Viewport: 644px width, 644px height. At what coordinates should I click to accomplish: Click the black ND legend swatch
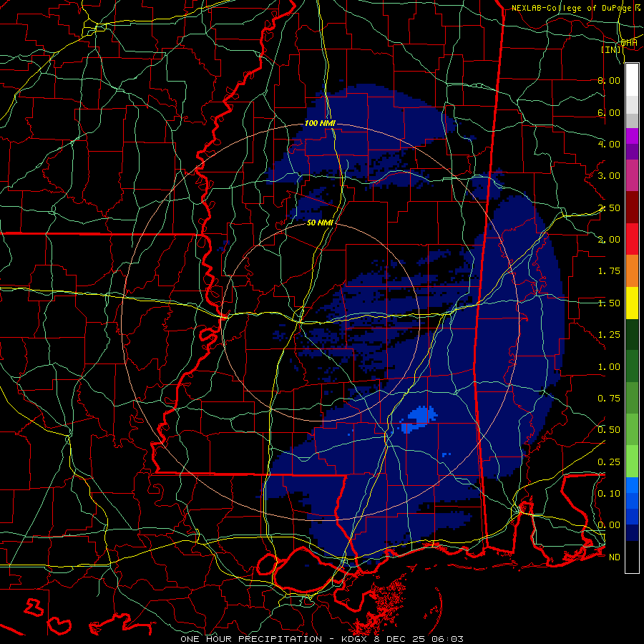pos(632,557)
